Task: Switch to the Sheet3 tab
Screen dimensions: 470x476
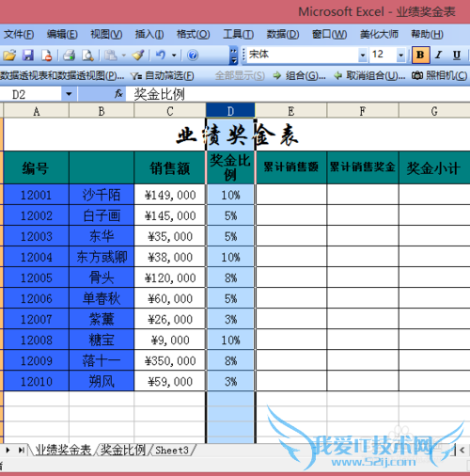Action: pyautogui.click(x=172, y=451)
